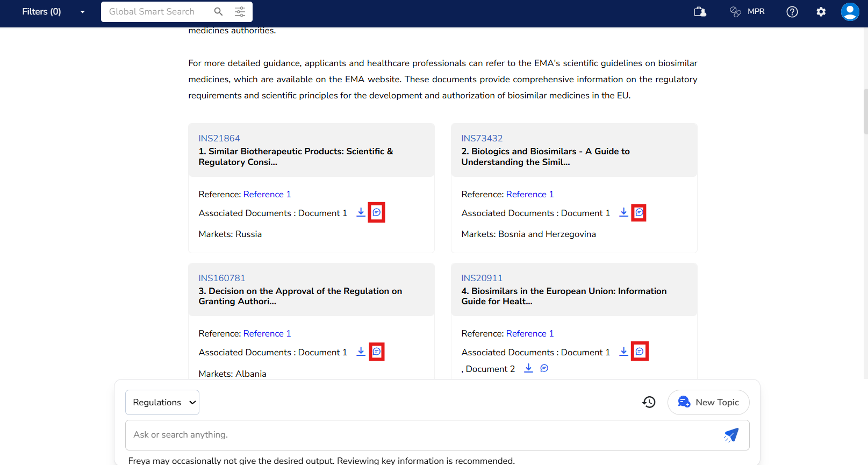Open the Regulations category dropdown
Image resolution: width=868 pixels, height=465 pixels.
[162, 402]
